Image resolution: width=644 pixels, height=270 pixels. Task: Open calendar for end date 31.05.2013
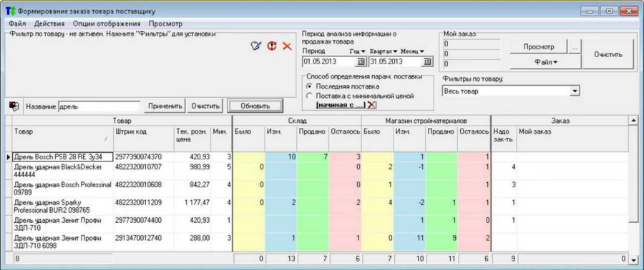[x=427, y=62]
